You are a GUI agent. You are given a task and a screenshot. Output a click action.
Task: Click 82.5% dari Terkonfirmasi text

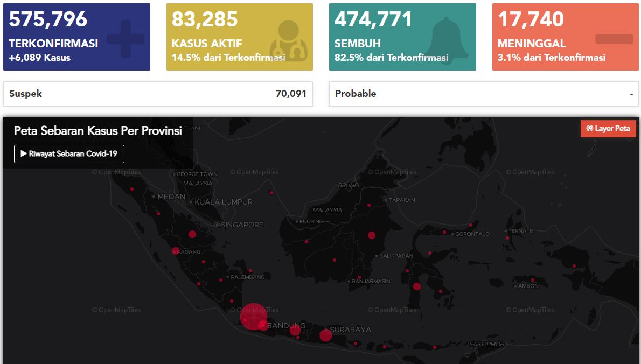pos(391,58)
